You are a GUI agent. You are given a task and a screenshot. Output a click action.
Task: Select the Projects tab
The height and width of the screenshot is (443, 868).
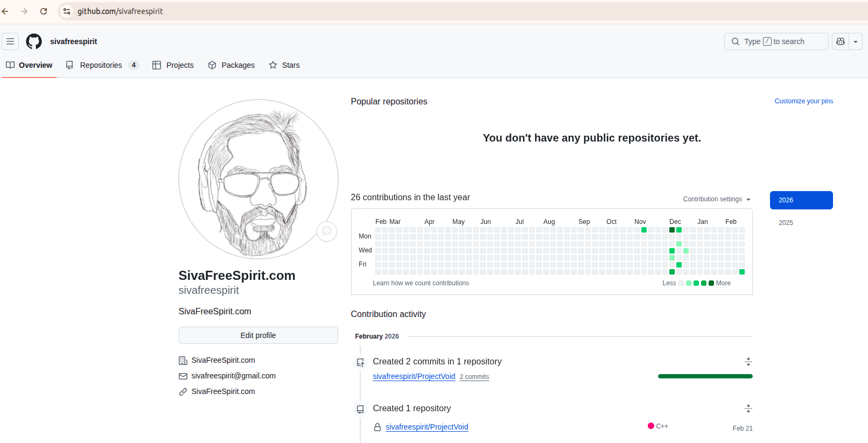(173, 65)
